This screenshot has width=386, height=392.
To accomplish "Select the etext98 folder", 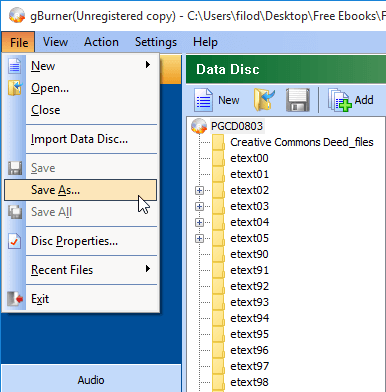I will pyautogui.click(x=249, y=382).
